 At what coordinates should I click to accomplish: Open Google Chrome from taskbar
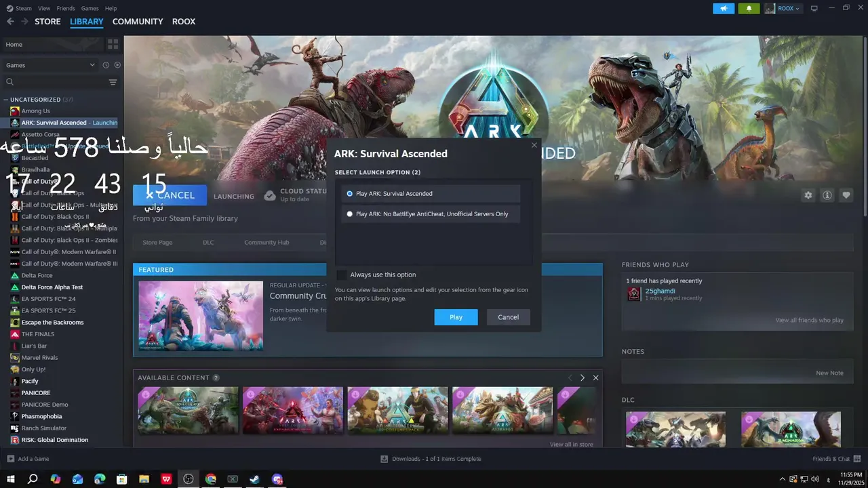tap(210, 479)
